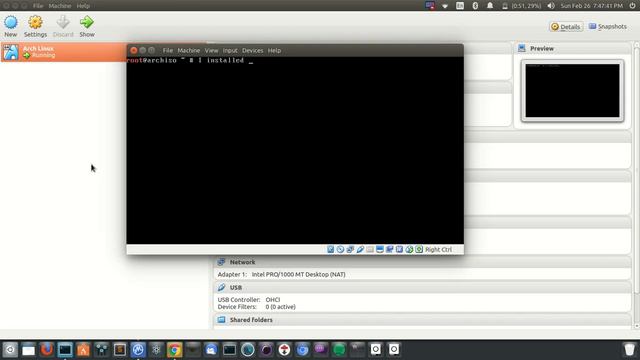Click the USB devices status icon
Screen dimensions: 640x360
(x=360, y=249)
